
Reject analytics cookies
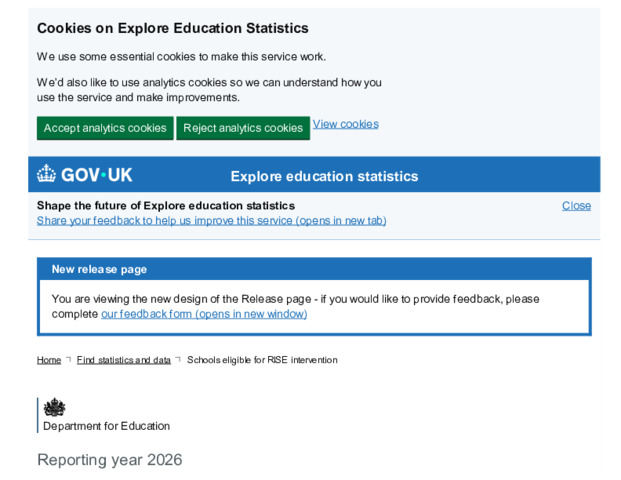click(x=243, y=128)
